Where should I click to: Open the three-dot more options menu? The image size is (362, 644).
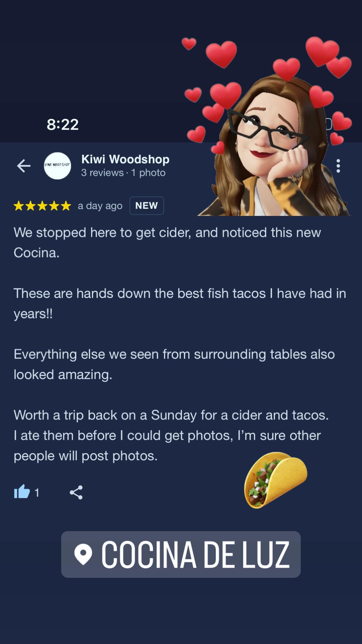pyautogui.click(x=338, y=166)
